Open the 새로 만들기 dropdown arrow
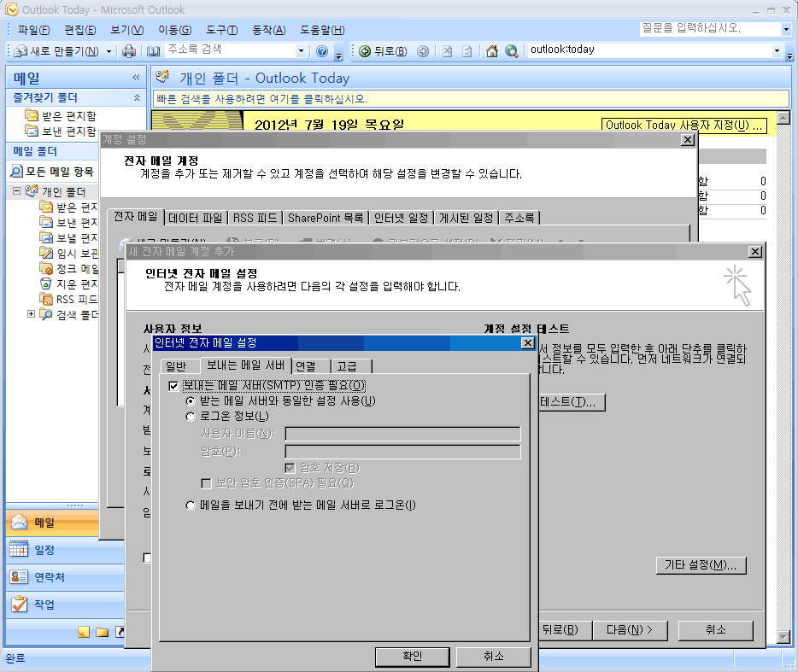This screenshot has height=672, width=798. point(109,51)
